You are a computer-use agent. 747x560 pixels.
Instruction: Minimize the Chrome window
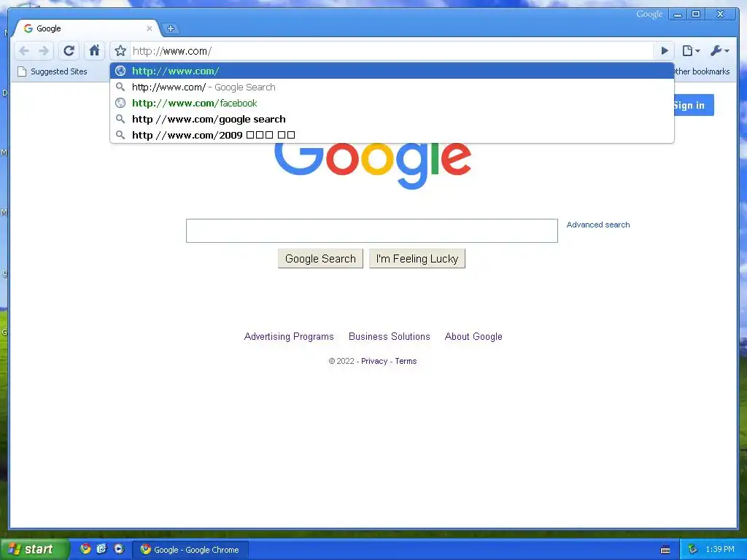click(678, 15)
